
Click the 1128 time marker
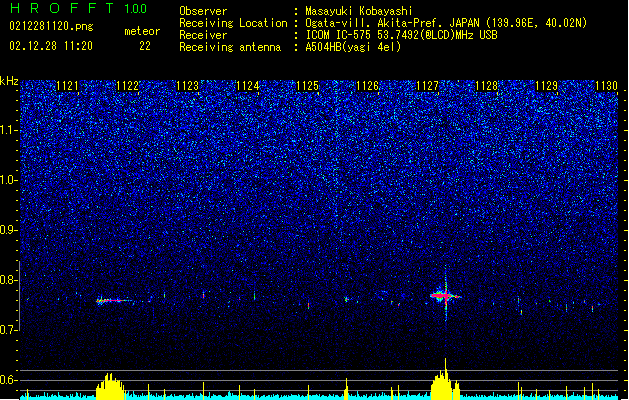tap(487, 86)
